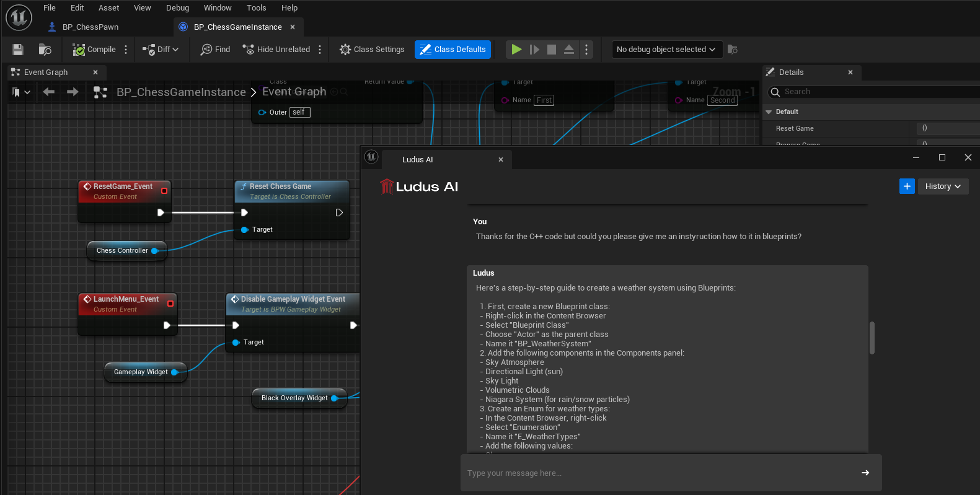Close the Ludus AI tab
The image size is (980, 495).
[x=501, y=160]
